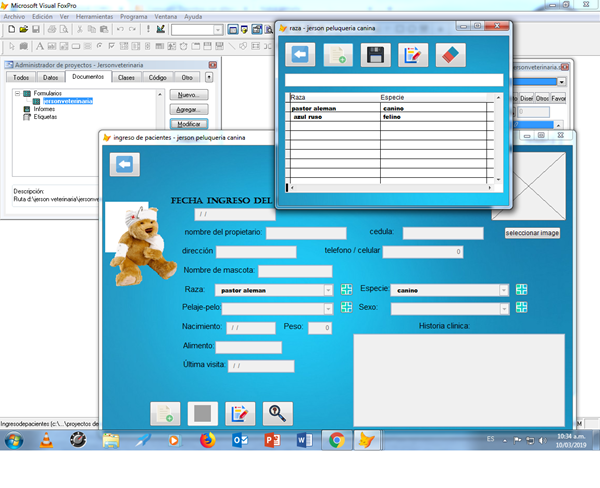Click the add icon beside Sexo combo
The width and height of the screenshot is (600, 488).
click(521, 307)
